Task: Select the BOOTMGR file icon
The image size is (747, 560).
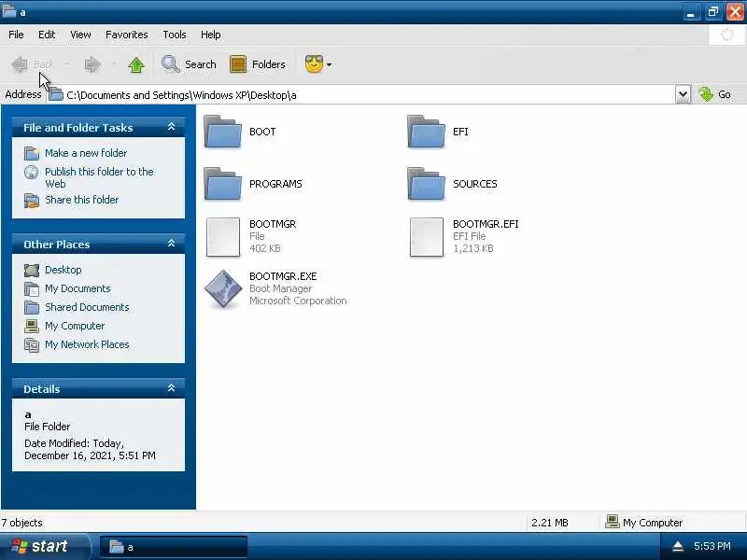Action: click(x=223, y=237)
